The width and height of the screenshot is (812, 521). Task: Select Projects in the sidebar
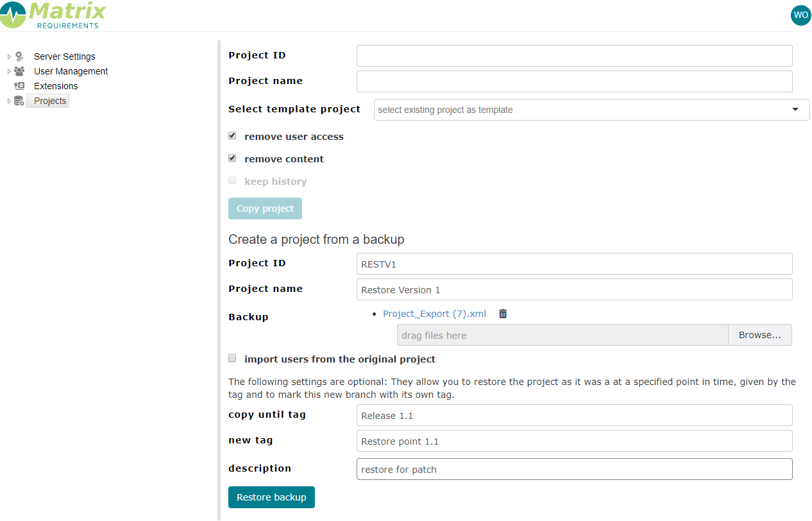point(50,101)
